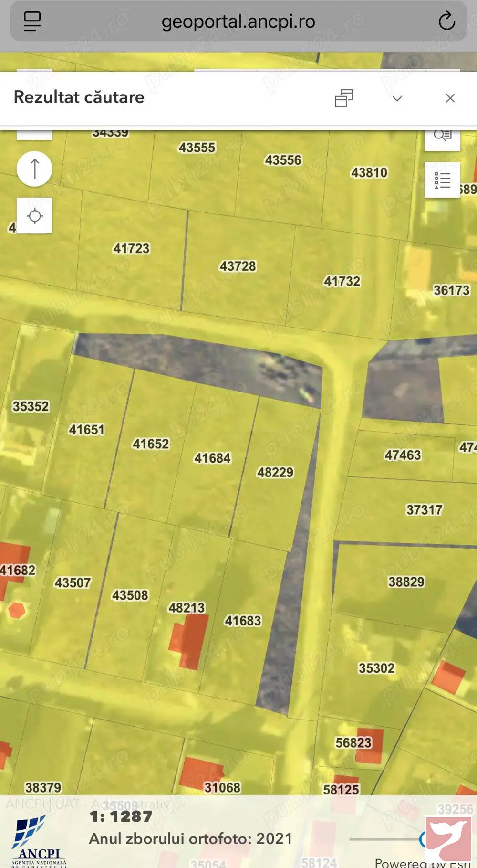477x868 pixels.
Task: Reload the geoportal page
Action: [x=446, y=21]
